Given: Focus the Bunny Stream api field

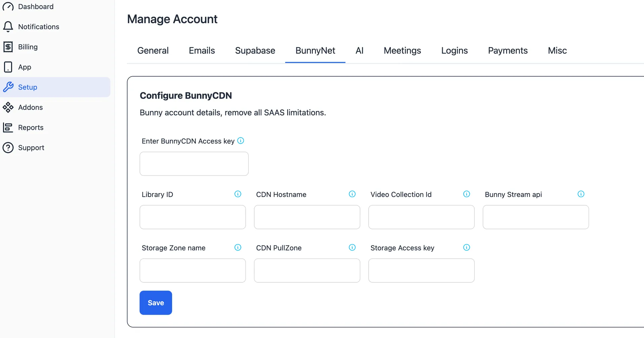Looking at the screenshot, I should pyautogui.click(x=536, y=217).
